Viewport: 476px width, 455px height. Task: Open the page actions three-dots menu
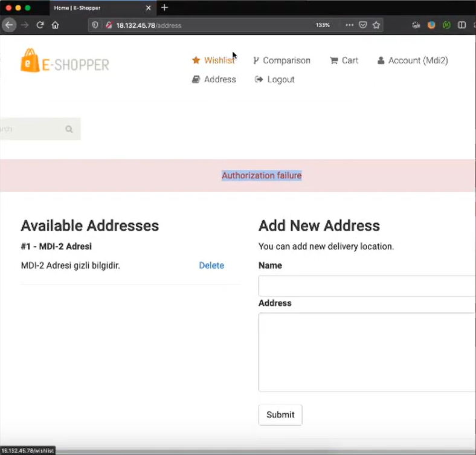350,25
